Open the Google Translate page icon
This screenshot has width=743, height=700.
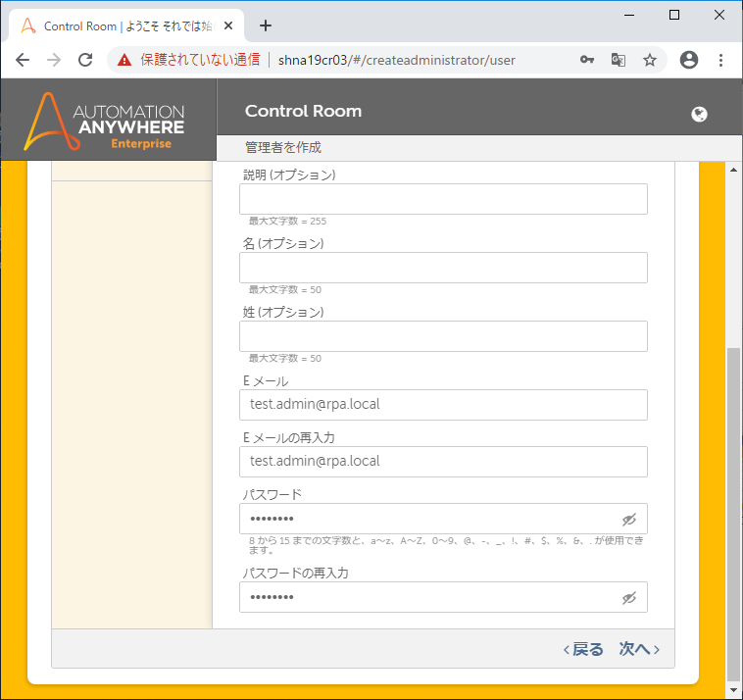point(618,60)
